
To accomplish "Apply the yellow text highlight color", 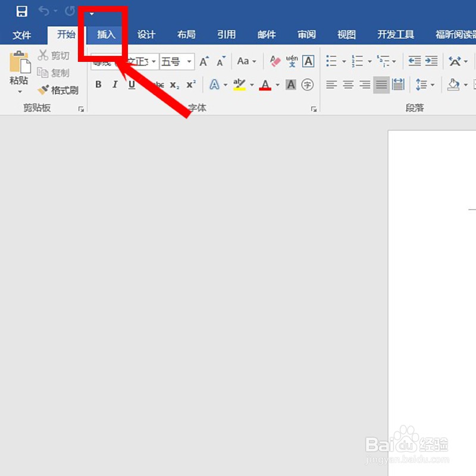I will tap(239, 84).
